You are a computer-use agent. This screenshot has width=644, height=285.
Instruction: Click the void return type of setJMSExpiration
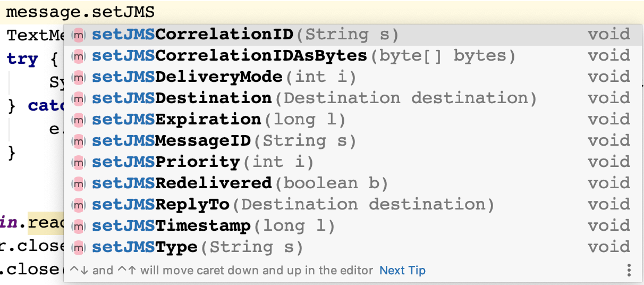(608, 120)
